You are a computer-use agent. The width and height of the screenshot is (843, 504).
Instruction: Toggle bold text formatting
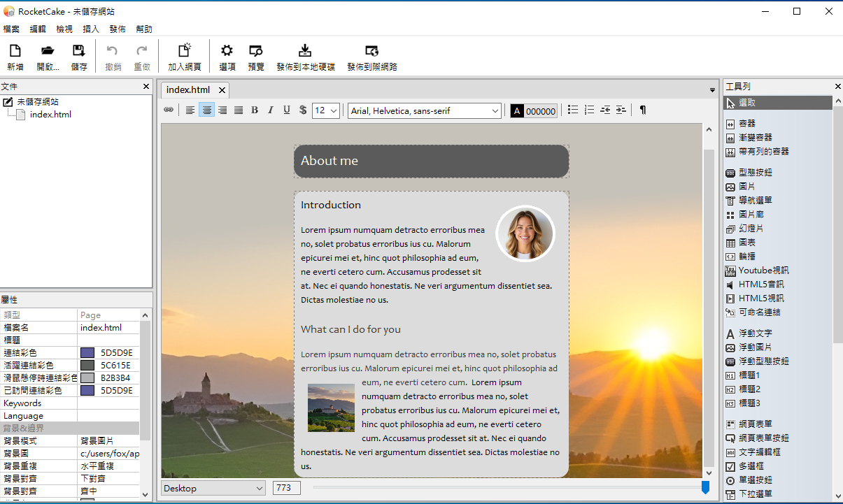click(x=255, y=110)
